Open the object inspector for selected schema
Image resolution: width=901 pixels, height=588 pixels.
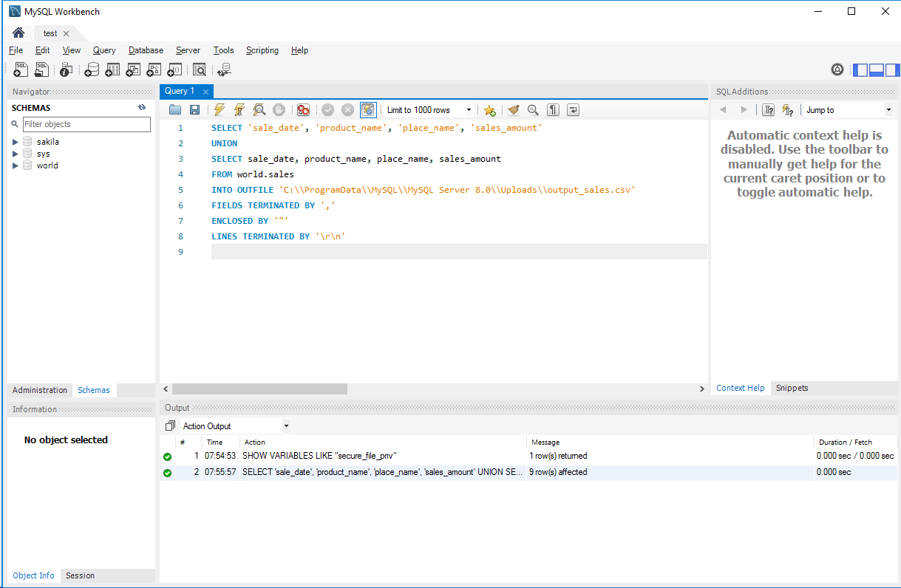pyautogui.click(x=66, y=69)
